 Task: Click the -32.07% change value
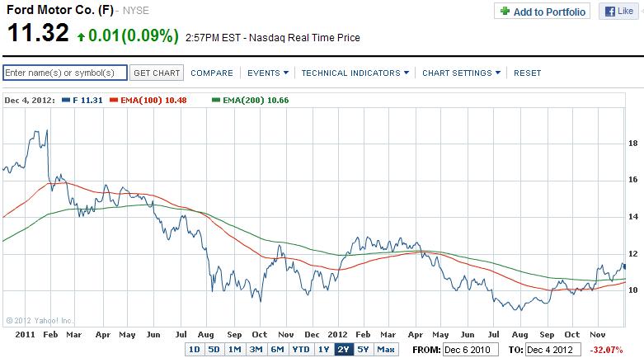(x=606, y=351)
